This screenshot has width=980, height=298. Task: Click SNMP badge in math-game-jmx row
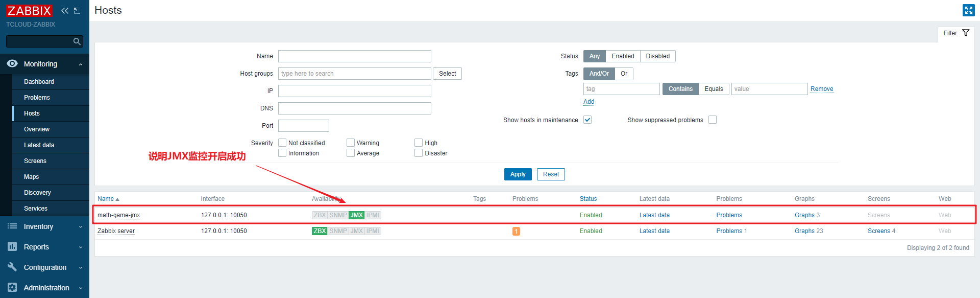(338, 215)
